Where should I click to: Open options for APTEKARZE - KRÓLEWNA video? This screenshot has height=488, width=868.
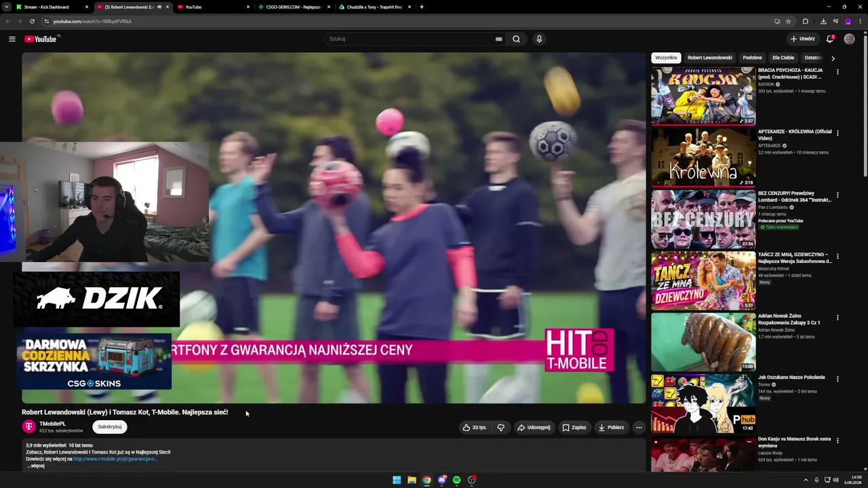(x=837, y=133)
